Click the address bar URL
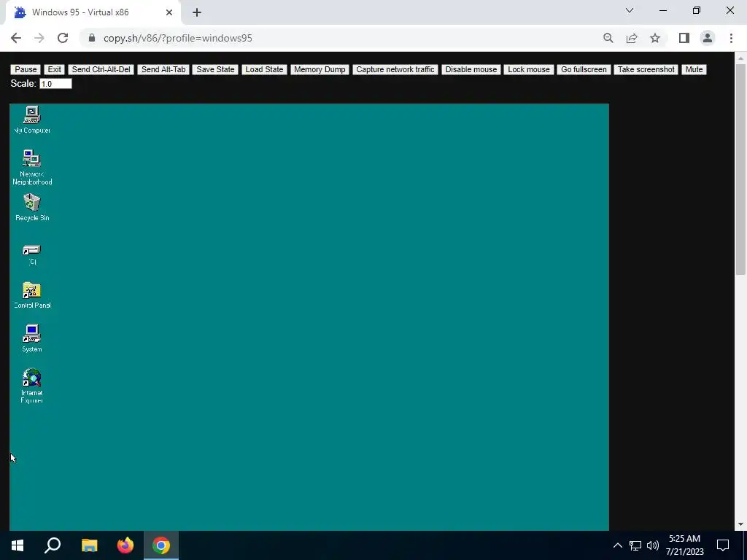This screenshot has width=747, height=560. click(178, 38)
